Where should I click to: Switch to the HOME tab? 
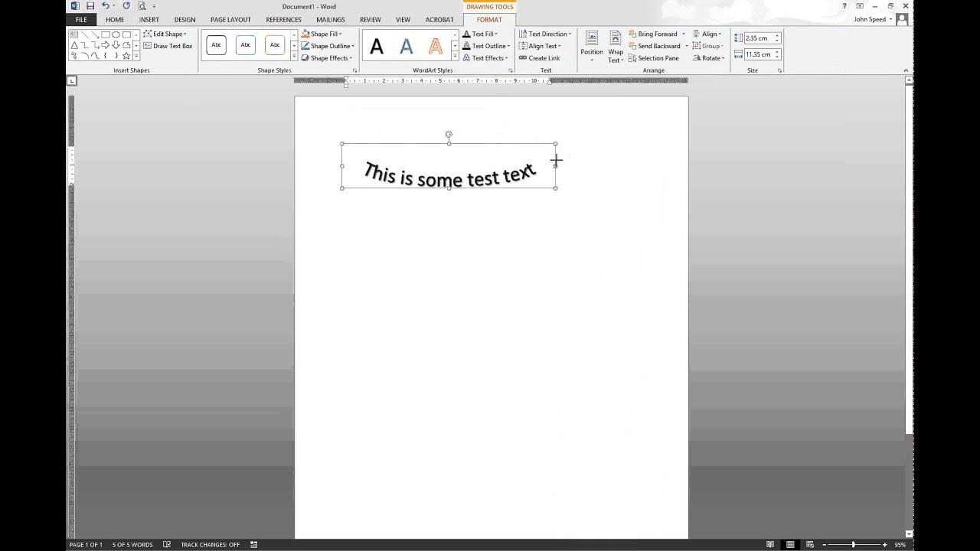tap(115, 20)
